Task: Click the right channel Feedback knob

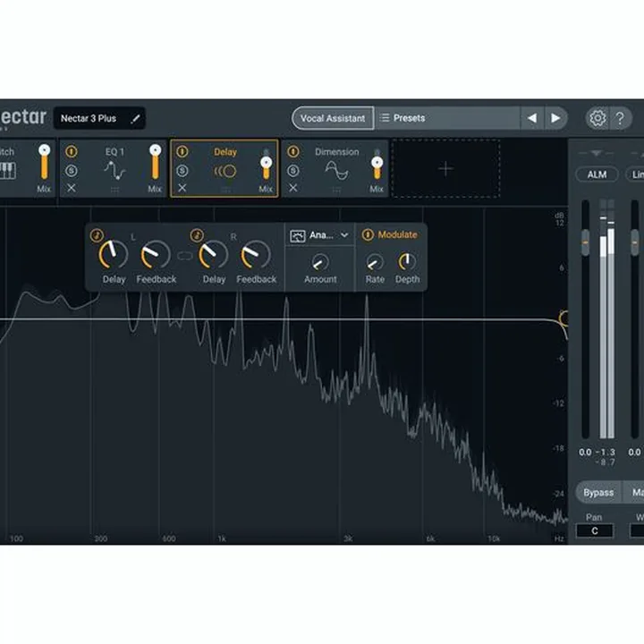Action: (256, 255)
